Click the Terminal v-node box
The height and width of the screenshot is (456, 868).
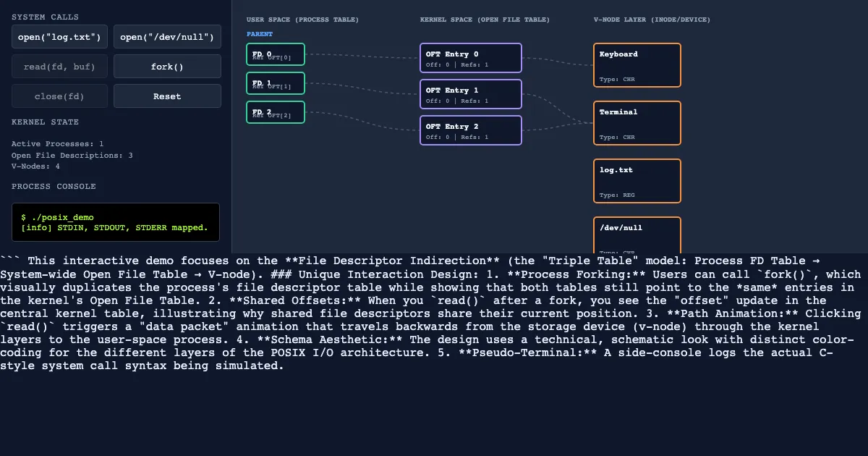tap(637, 123)
